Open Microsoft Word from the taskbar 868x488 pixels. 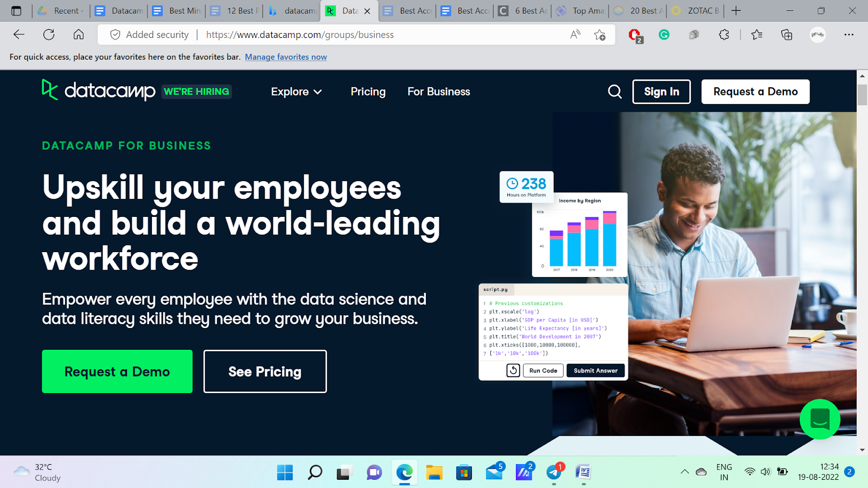pyautogui.click(x=583, y=472)
